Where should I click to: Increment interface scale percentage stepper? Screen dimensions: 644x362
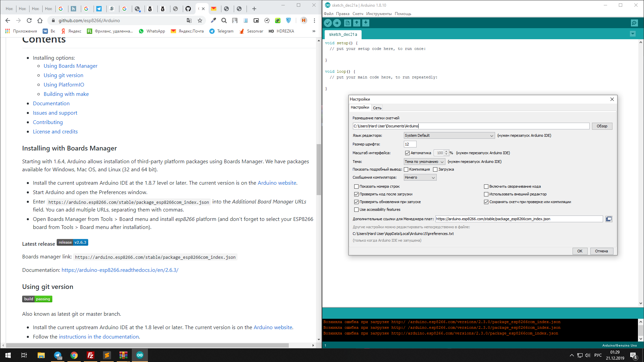446,152
